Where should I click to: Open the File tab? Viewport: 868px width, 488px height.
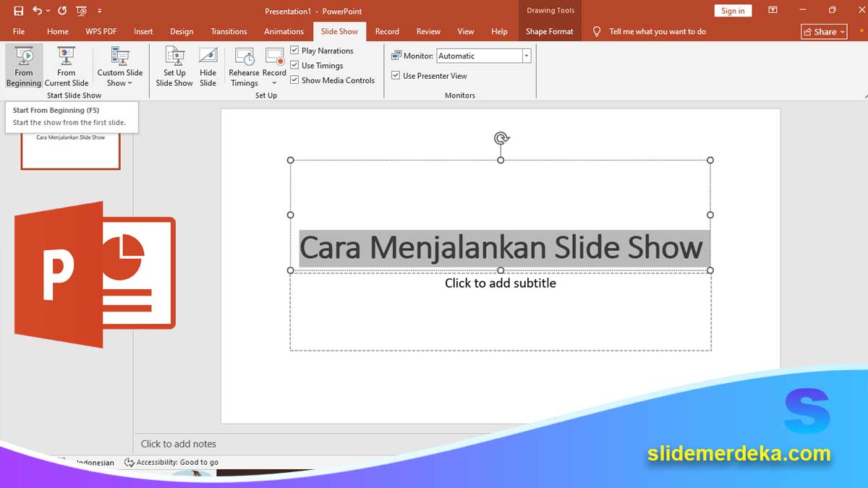[19, 31]
